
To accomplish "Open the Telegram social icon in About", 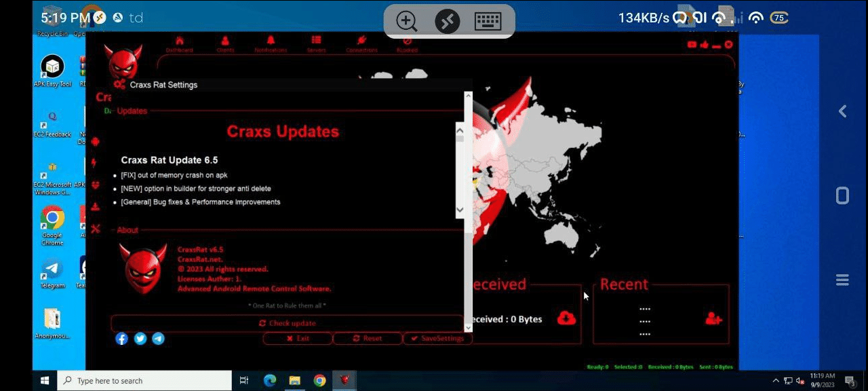I will pyautogui.click(x=158, y=338).
